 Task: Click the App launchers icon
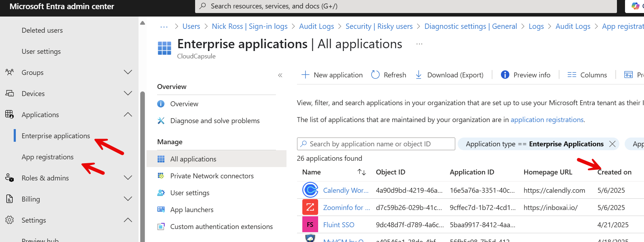pyautogui.click(x=161, y=210)
